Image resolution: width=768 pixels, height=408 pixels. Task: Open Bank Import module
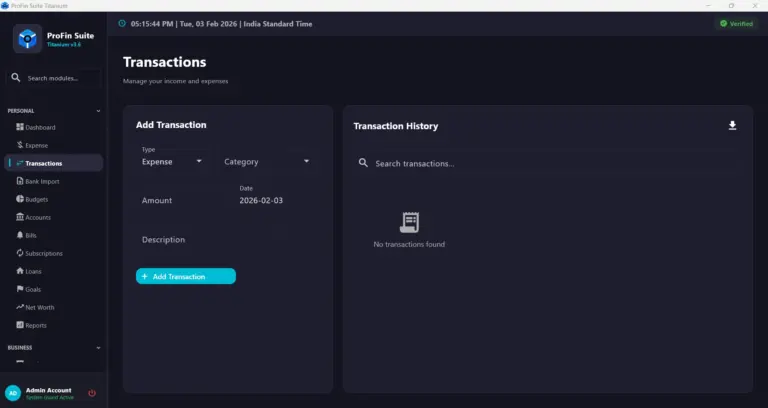[x=53, y=181]
